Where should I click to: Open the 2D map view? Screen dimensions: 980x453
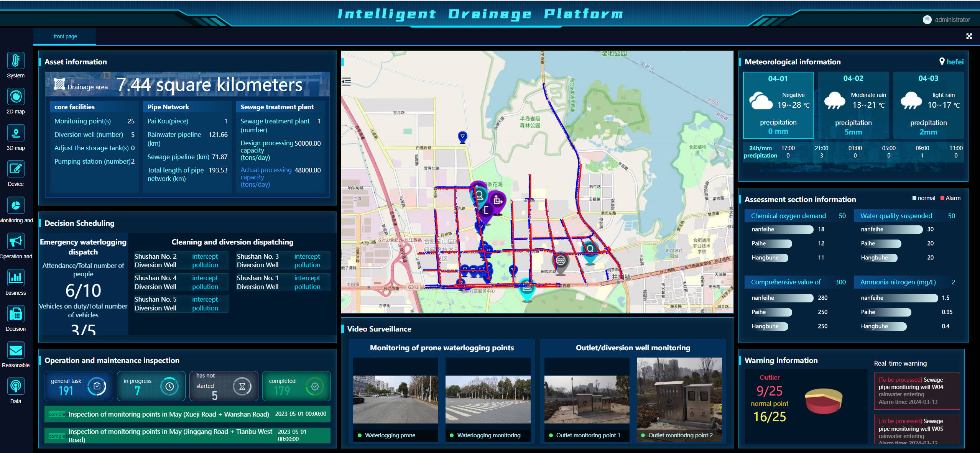point(16,97)
